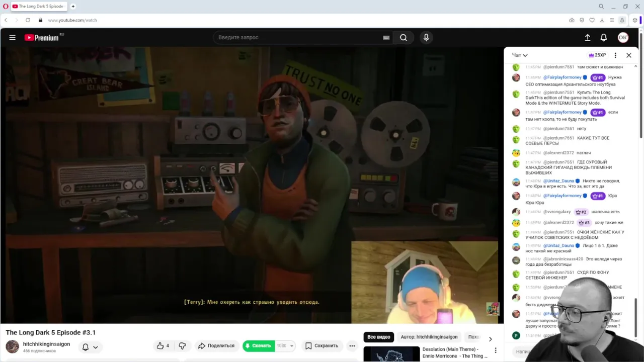This screenshot has width=644, height=362.
Task: Click the search magnifier button
Action: coord(404,37)
